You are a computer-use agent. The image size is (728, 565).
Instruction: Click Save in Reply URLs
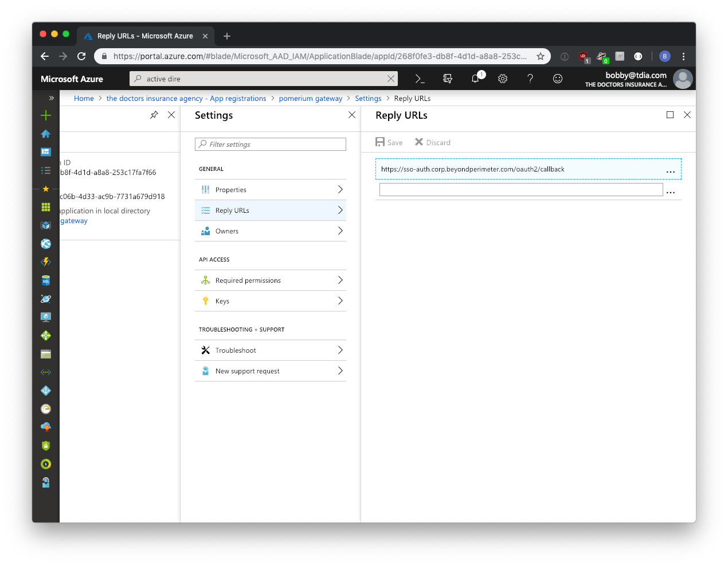(x=389, y=142)
